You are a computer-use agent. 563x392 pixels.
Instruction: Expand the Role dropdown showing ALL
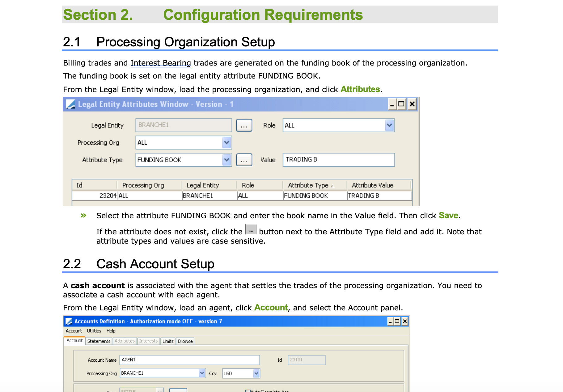389,126
